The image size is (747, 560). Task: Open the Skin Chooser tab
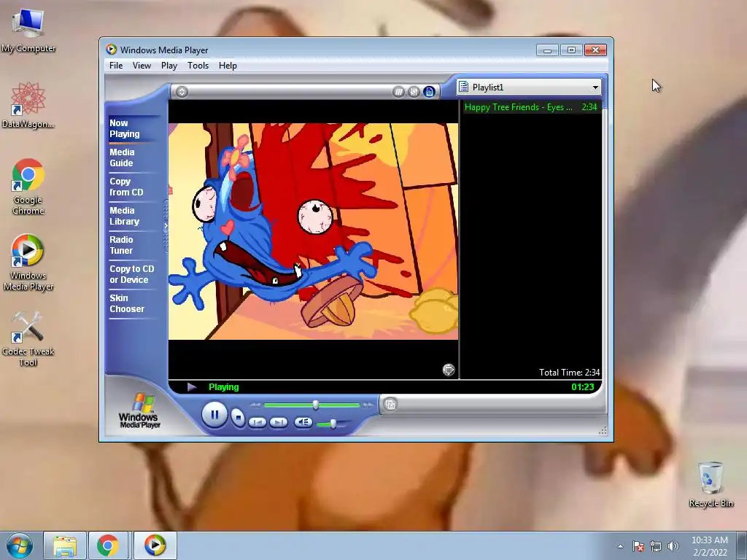[x=133, y=303]
